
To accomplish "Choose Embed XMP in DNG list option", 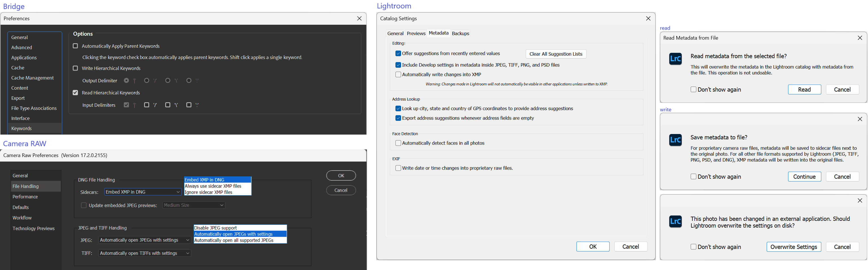I will pos(218,180).
